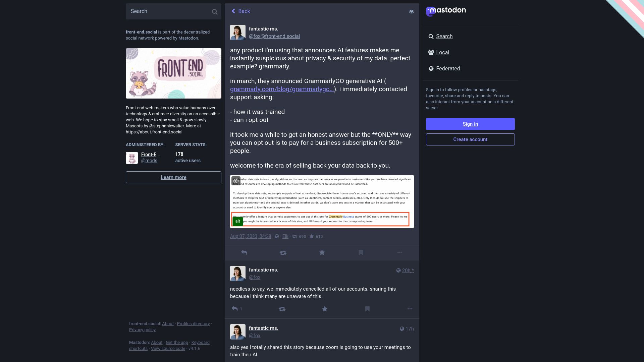
Task: Open the Privacy policy footer link
Action: click(142, 330)
